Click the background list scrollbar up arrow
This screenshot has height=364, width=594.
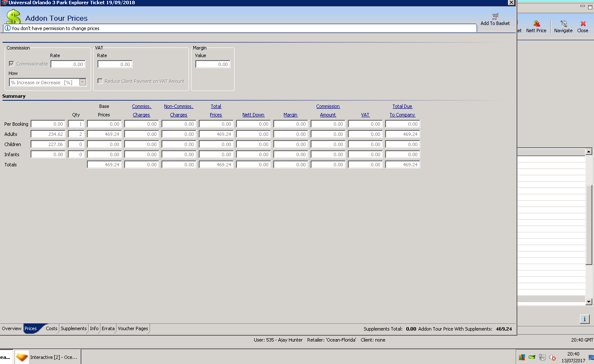coord(589,152)
